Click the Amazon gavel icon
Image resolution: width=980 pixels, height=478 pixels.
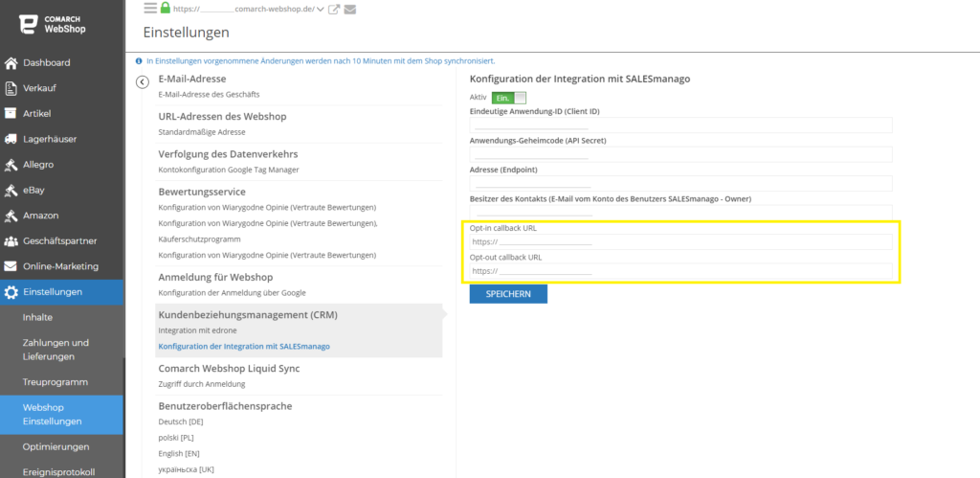[10, 216]
